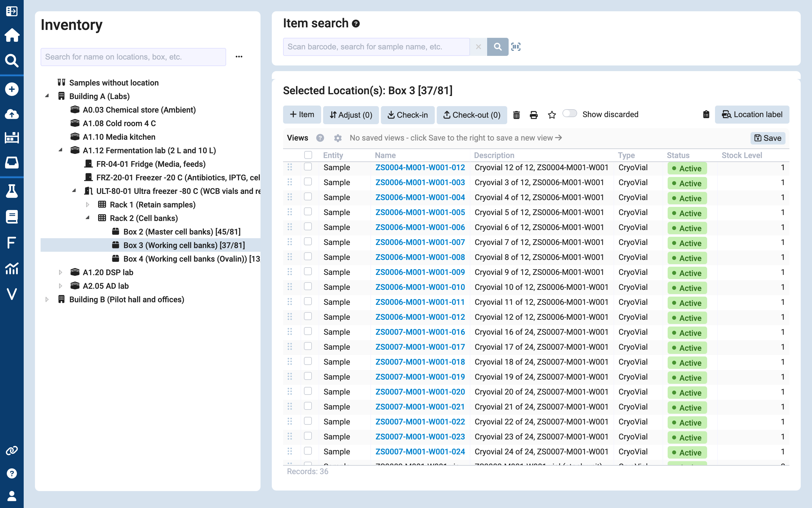Open the Views settings gear icon

click(x=337, y=138)
